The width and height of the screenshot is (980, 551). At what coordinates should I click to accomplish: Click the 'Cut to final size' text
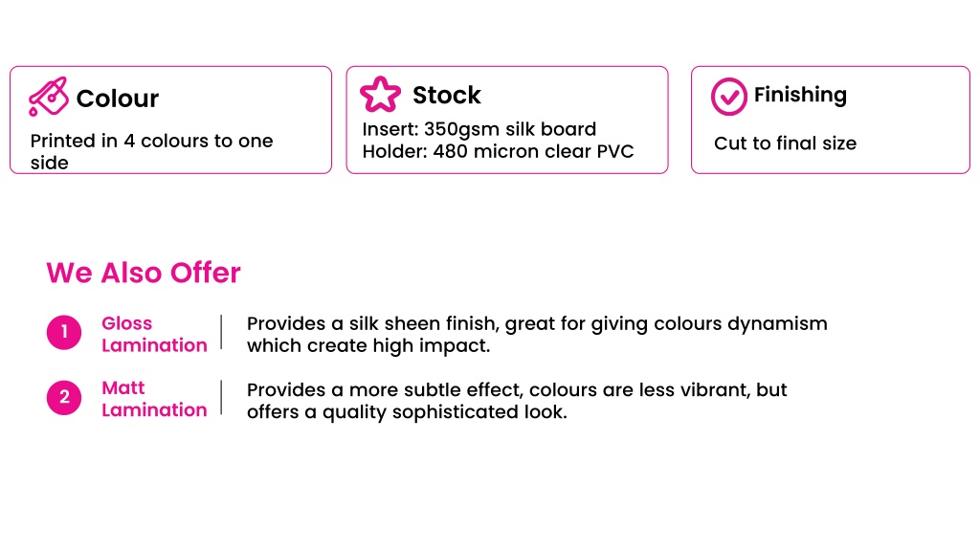[x=785, y=143]
